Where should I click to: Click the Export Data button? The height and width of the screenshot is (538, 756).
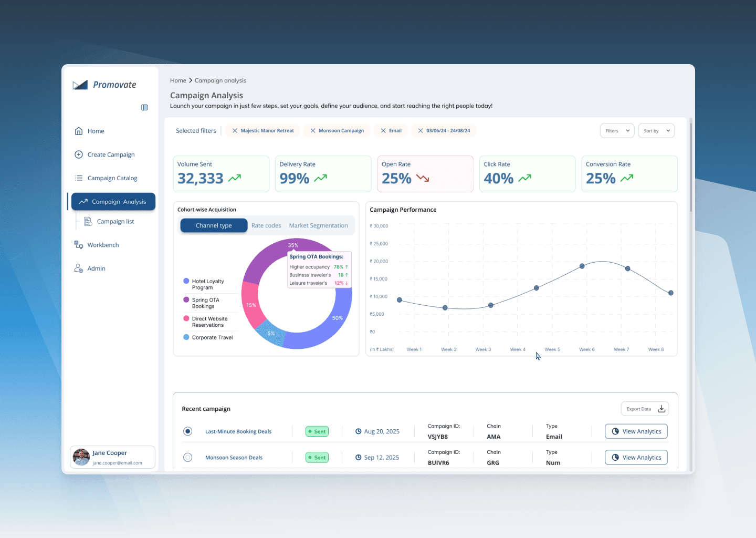point(645,409)
